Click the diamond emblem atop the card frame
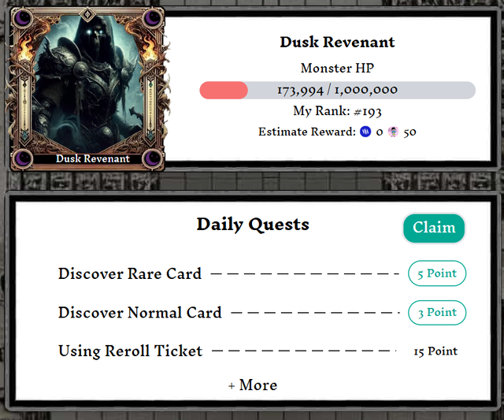The image size is (504, 420). click(87, 14)
